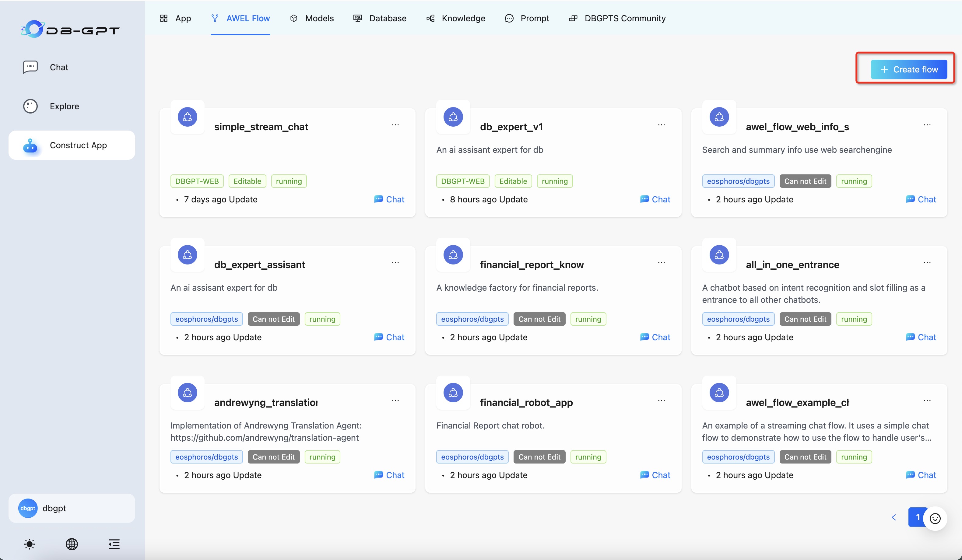
Task: Open the Chat sidebar item
Action: pyautogui.click(x=58, y=67)
